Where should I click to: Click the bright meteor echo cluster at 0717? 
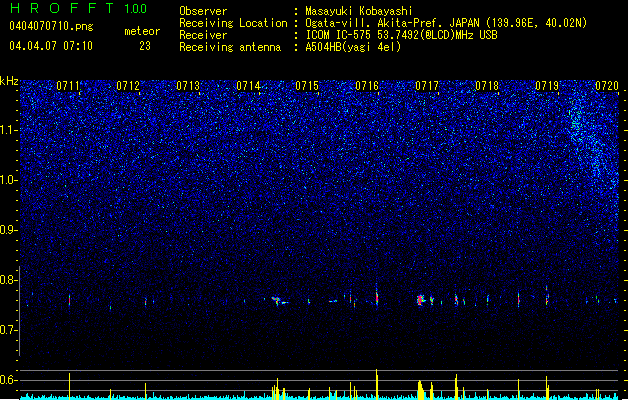click(x=421, y=300)
